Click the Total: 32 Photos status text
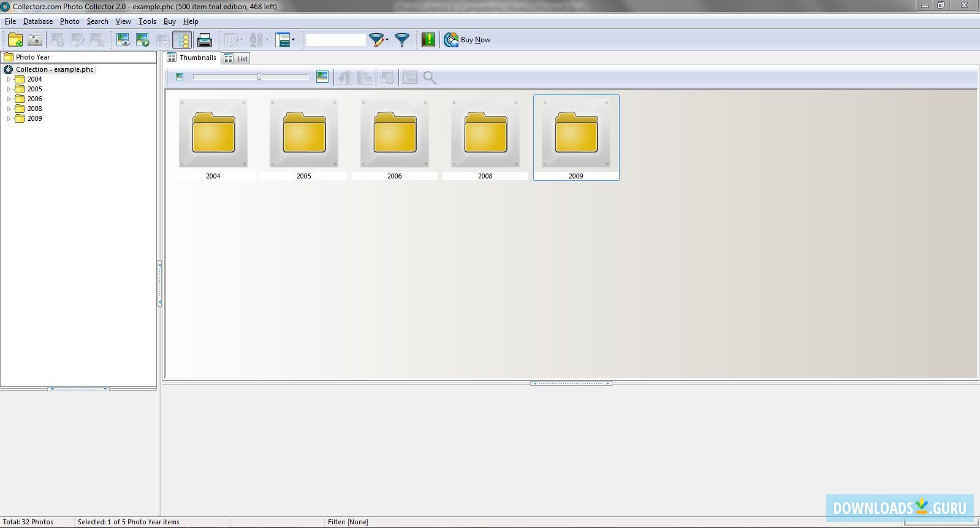 tap(28, 522)
